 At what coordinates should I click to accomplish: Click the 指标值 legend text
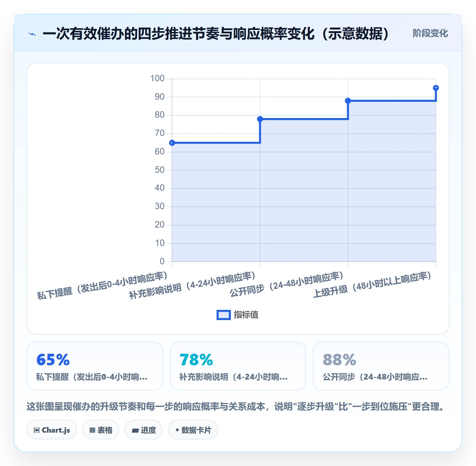[246, 315]
